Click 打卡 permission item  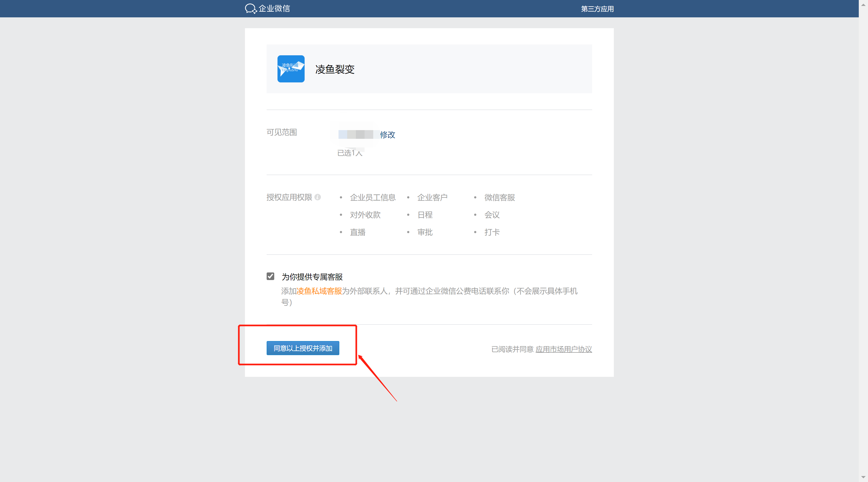coord(492,232)
